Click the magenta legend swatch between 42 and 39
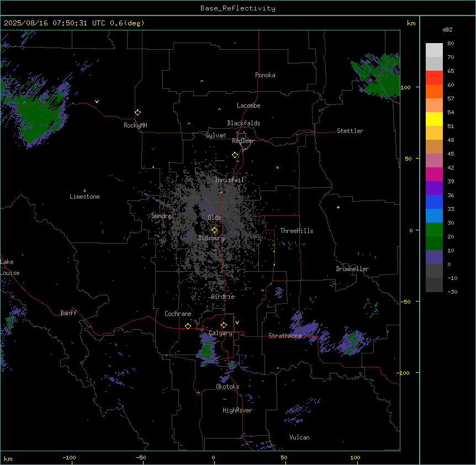This screenshot has height=465, width=476. coord(434,174)
